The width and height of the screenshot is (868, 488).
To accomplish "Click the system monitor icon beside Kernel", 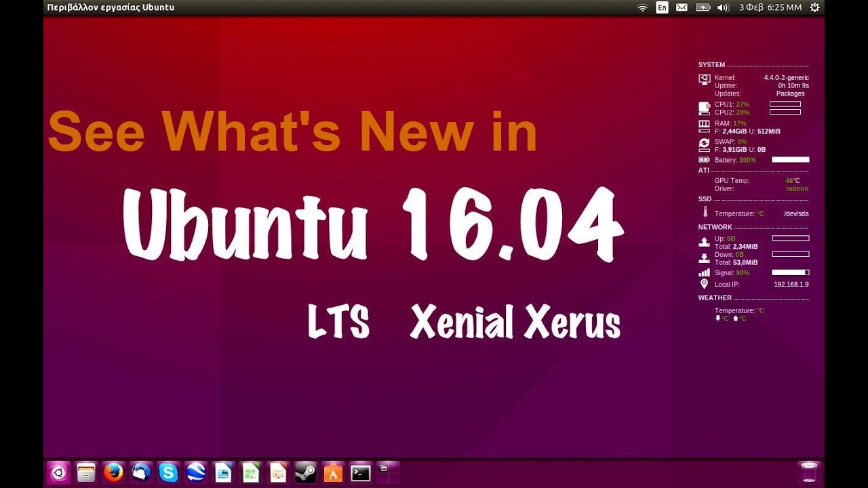I will (704, 79).
